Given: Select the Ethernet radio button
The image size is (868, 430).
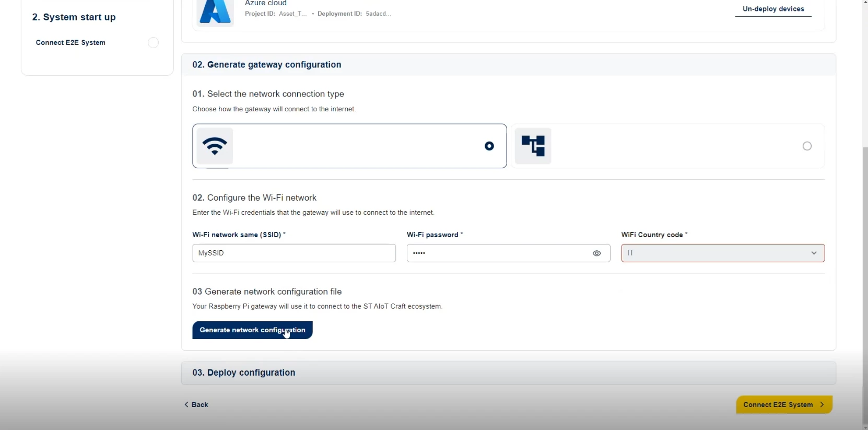Looking at the screenshot, I should 807,146.
